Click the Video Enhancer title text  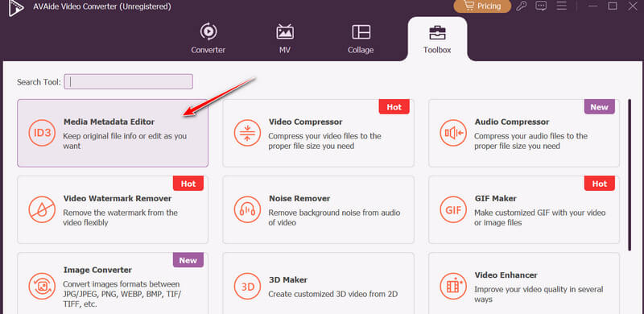(506, 275)
